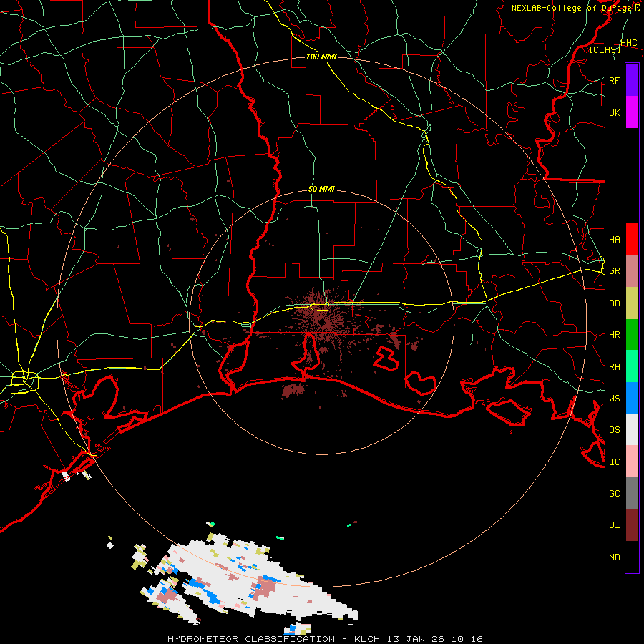The height and width of the screenshot is (644, 644).
Task: Click the ND black legend swatch
Action: [x=632, y=557]
